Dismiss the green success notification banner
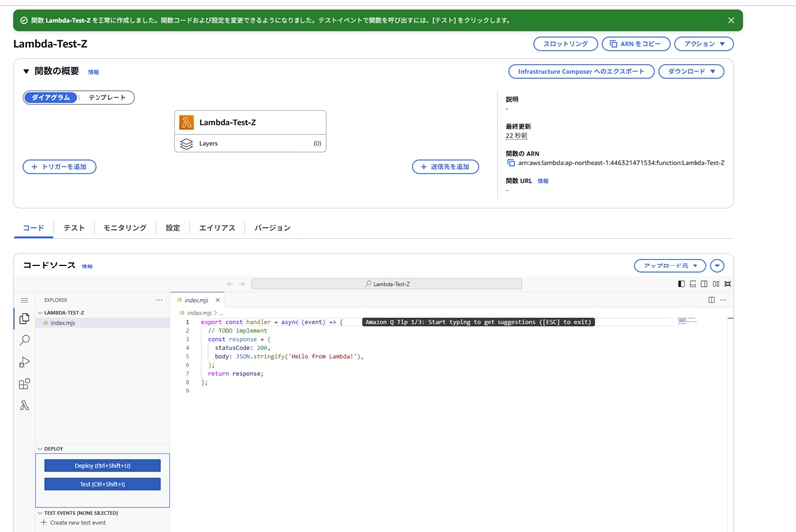The image size is (796, 532). 731,20
